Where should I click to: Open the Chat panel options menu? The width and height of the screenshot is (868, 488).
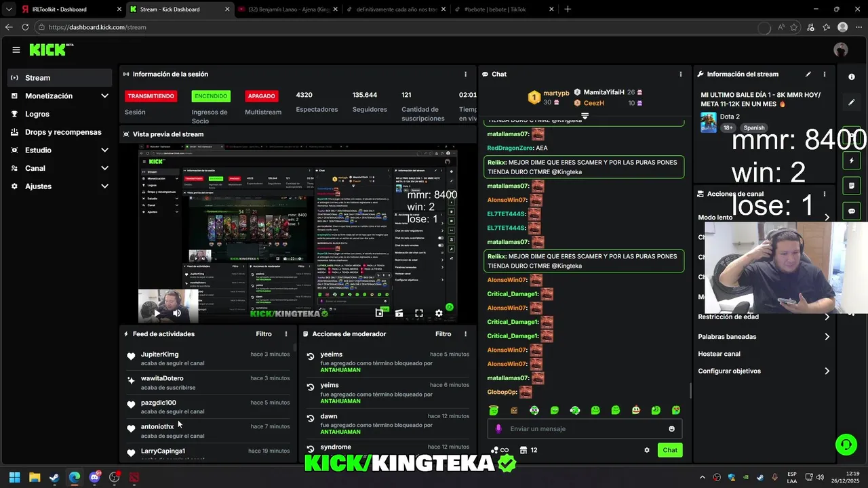(x=681, y=74)
